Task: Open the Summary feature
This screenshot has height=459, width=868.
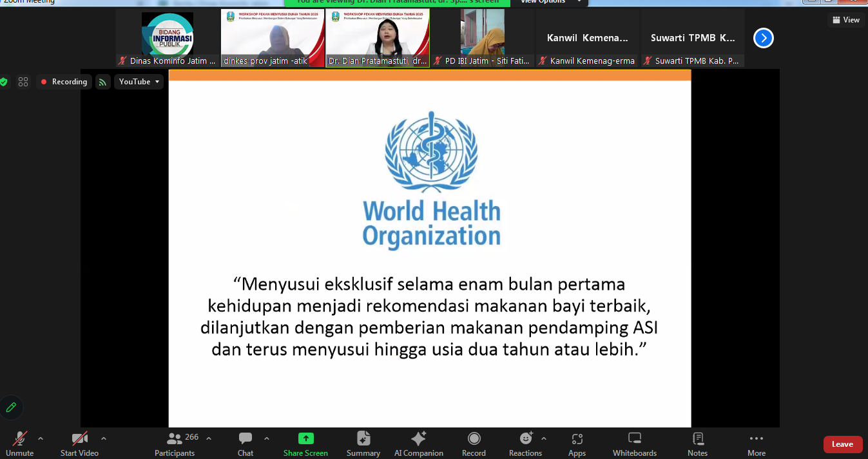Action: [363, 444]
